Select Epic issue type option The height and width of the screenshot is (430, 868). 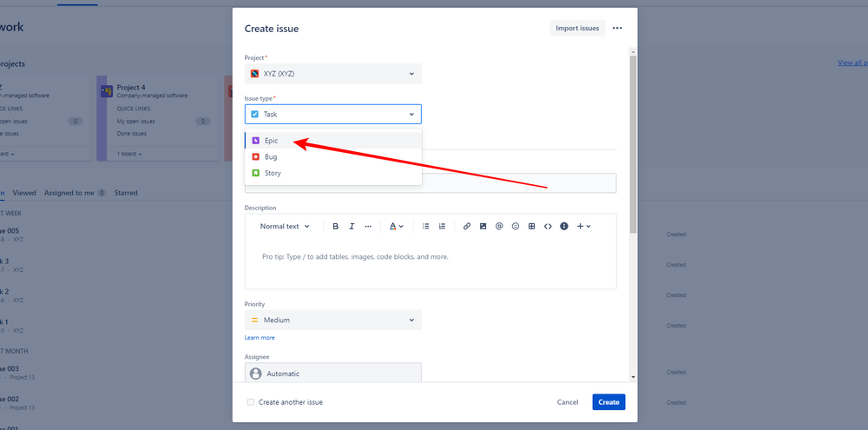pos(333,141)
